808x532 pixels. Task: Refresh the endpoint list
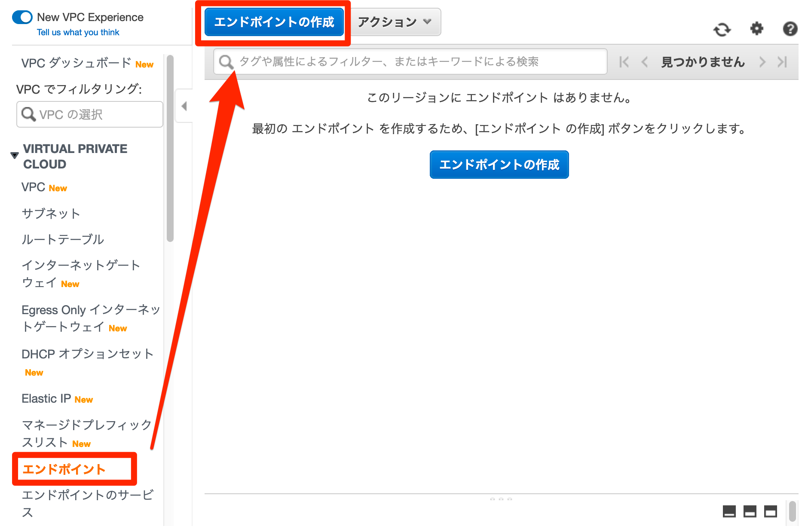[x=722, y=28]
